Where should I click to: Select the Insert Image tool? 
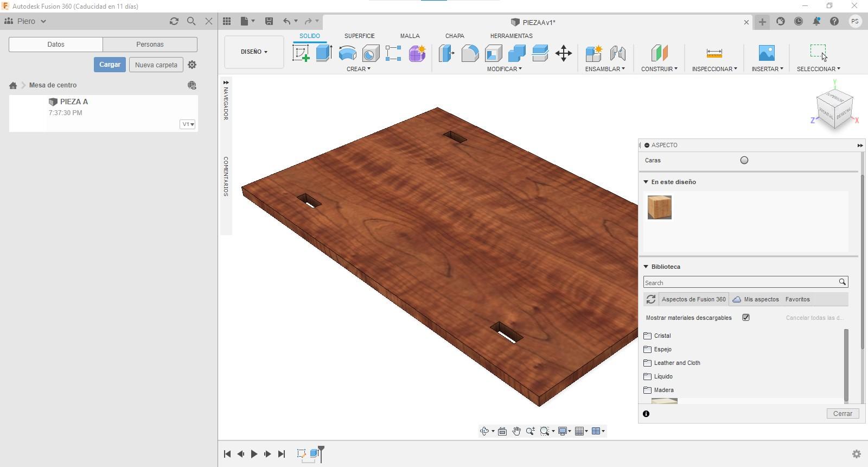(x=767, y=53)
